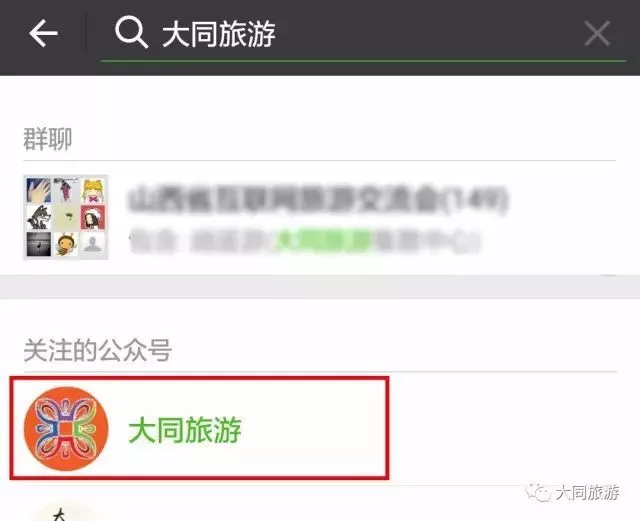Open the 大同旅游 official account orange logo
640x521 pixels.
coord(66,429)
